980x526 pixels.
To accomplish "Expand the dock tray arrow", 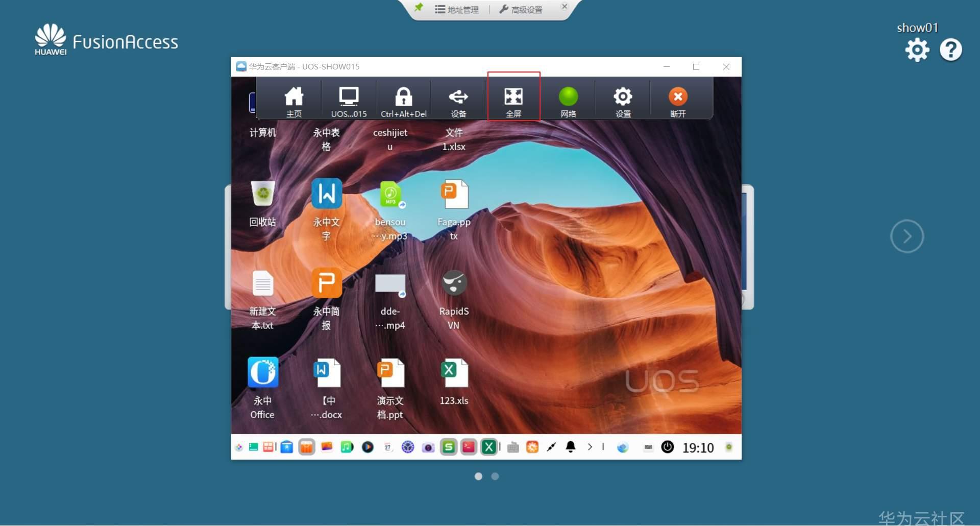I will [590, 447].
